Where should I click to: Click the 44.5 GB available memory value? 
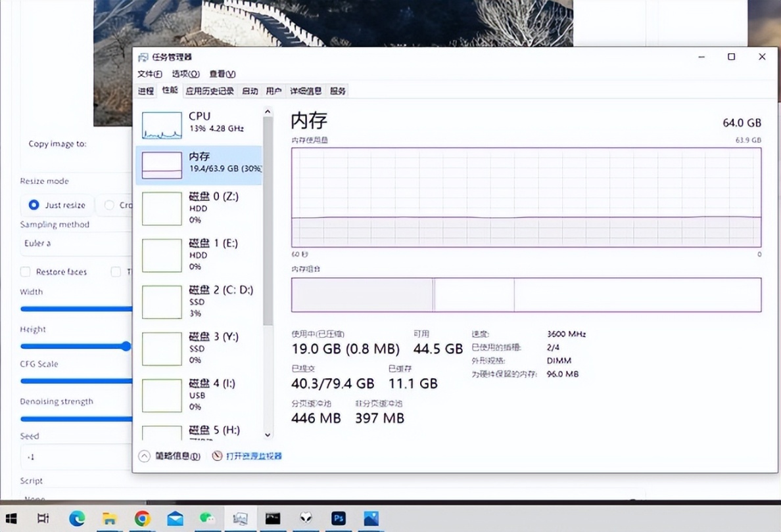coord(438,349)
